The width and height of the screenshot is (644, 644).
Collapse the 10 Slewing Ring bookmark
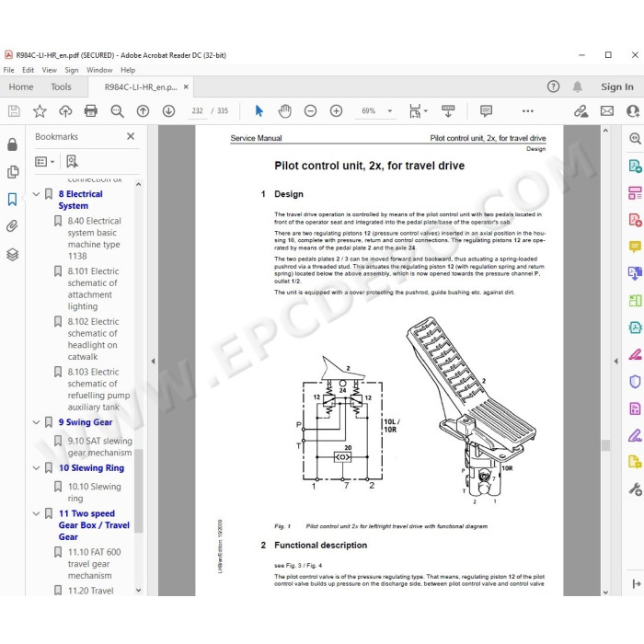click(36, 467)
